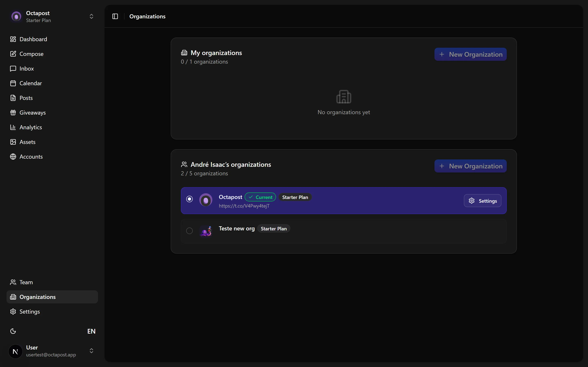
Task: Click New Organization under My organizations
Action: click(x=470, y=54)
